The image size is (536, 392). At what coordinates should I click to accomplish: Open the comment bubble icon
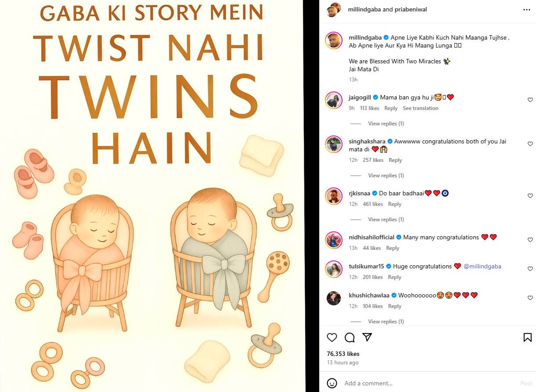click(x=350, y=337)
